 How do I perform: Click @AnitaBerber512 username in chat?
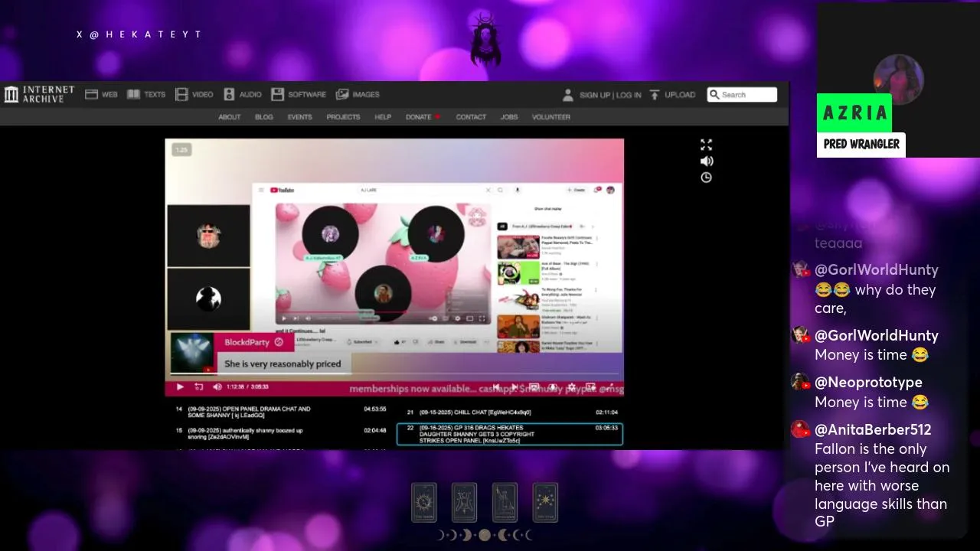(x=873, y=429)
